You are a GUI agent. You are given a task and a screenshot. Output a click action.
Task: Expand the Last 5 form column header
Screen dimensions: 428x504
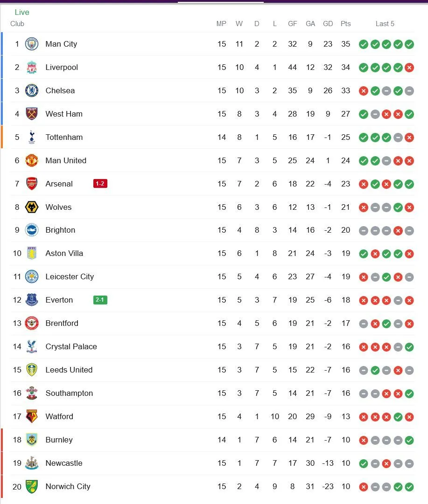pos(385,24)
